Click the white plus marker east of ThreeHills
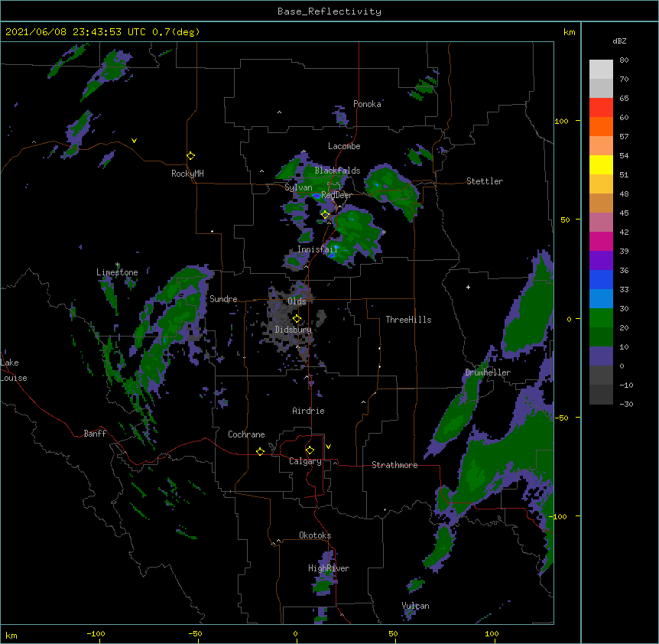Image resolution: width=659 pixels, height=644 pixels. tap(468, 287)
